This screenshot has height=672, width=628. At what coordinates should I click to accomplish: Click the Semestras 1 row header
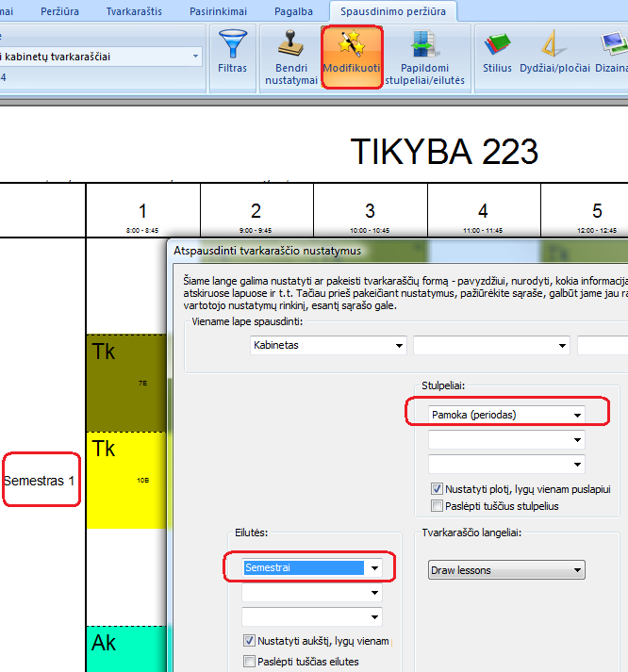39,481
